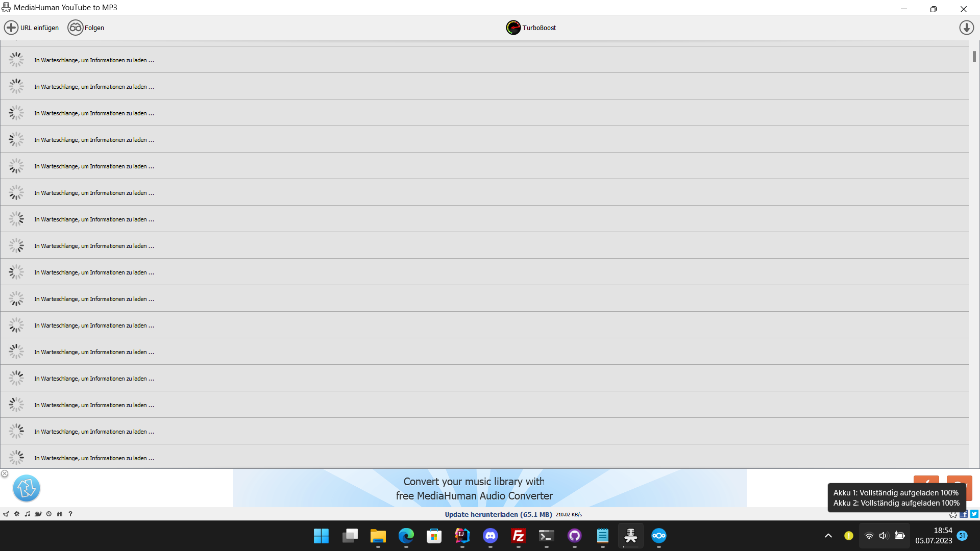Open history with the clock icon
Image resolution: width=980 pixels, height=551 pixels.
(49, 514)
